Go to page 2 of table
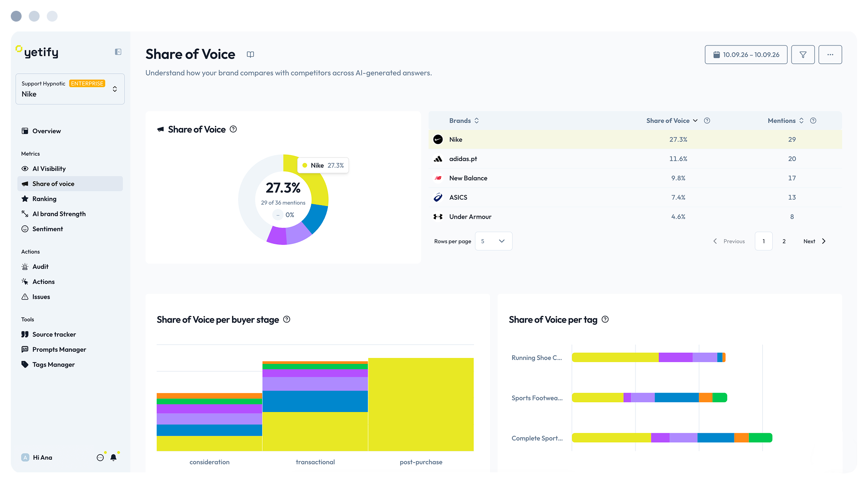Screen dimensions: 868x484 (x=784, y=241)
